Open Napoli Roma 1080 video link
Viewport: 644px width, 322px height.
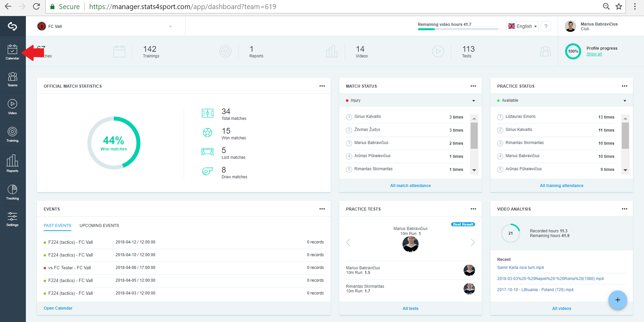click(x=550, y=279)
